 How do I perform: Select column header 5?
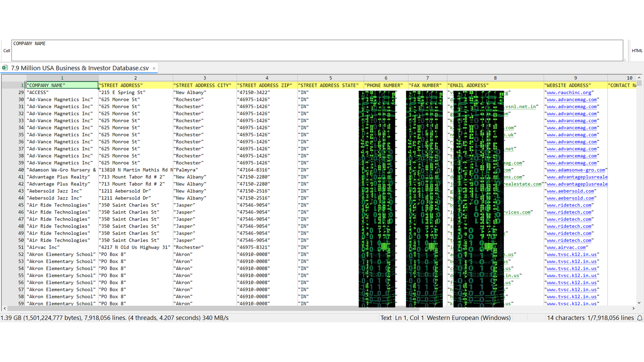[x=330, y=78]
